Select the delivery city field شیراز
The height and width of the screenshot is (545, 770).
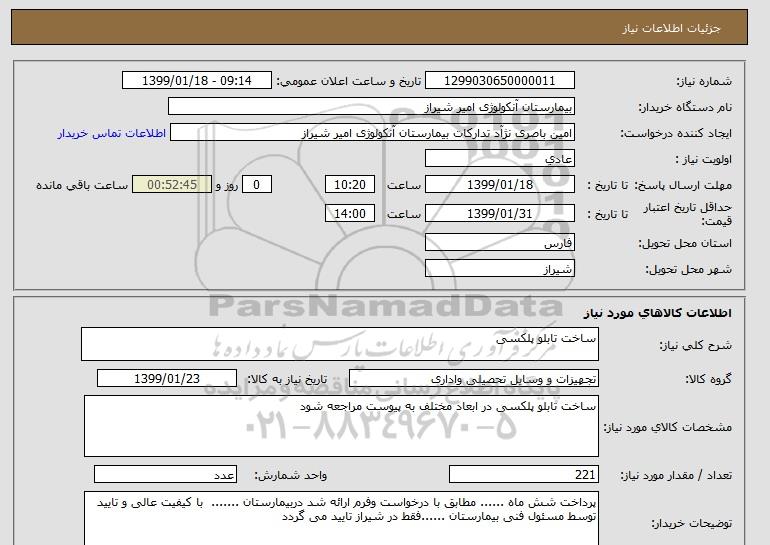[499, 269]
